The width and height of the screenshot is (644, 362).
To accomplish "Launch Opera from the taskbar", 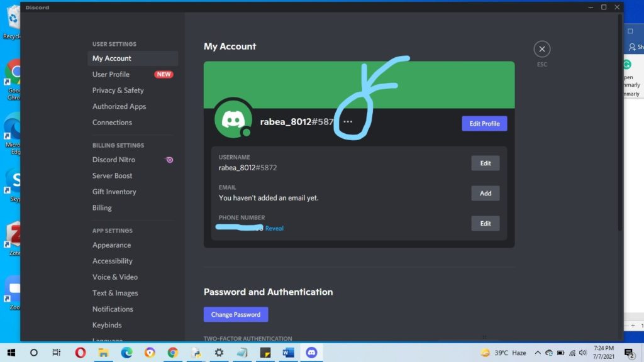I will click(x=80, y=353).
